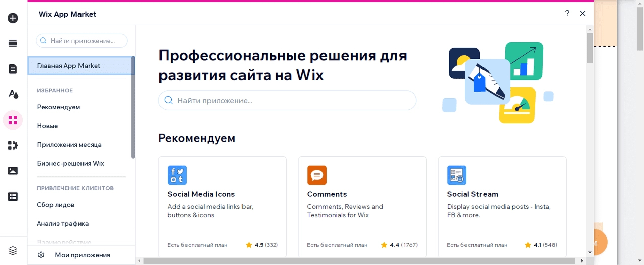Focus the main Найти приложение search box
644x265 pixels.
point(287,100)
